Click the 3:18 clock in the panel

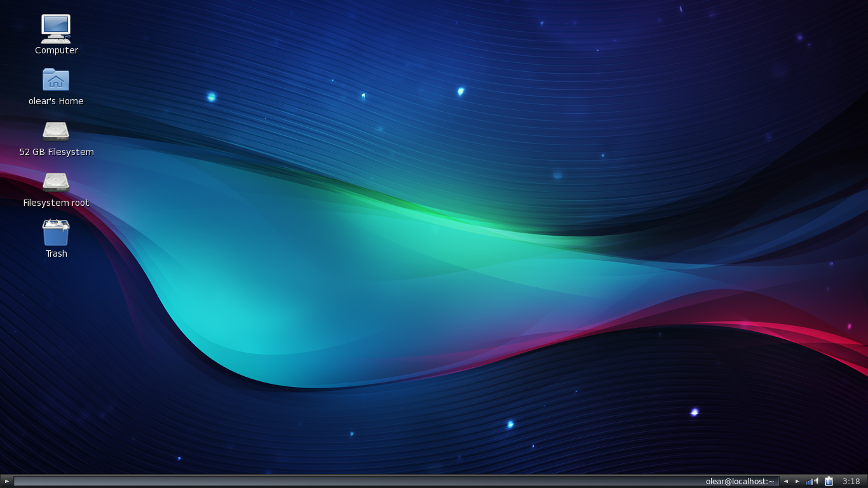pos(851,482)
